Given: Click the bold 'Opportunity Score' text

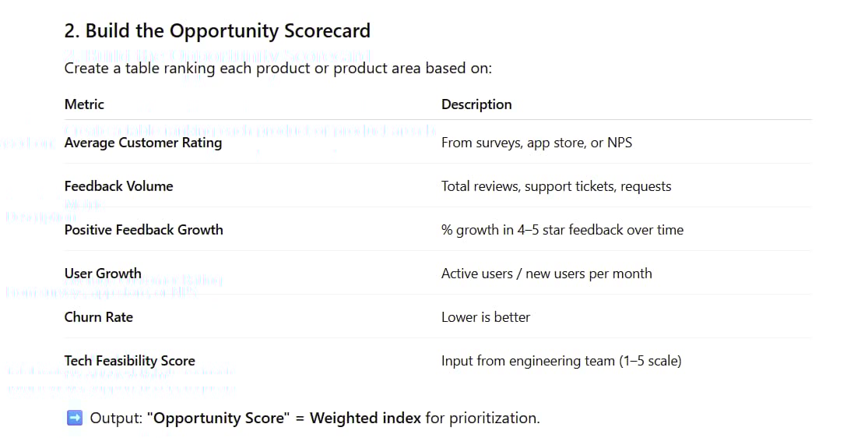Looking at the screenshot, I should [219, 419].
